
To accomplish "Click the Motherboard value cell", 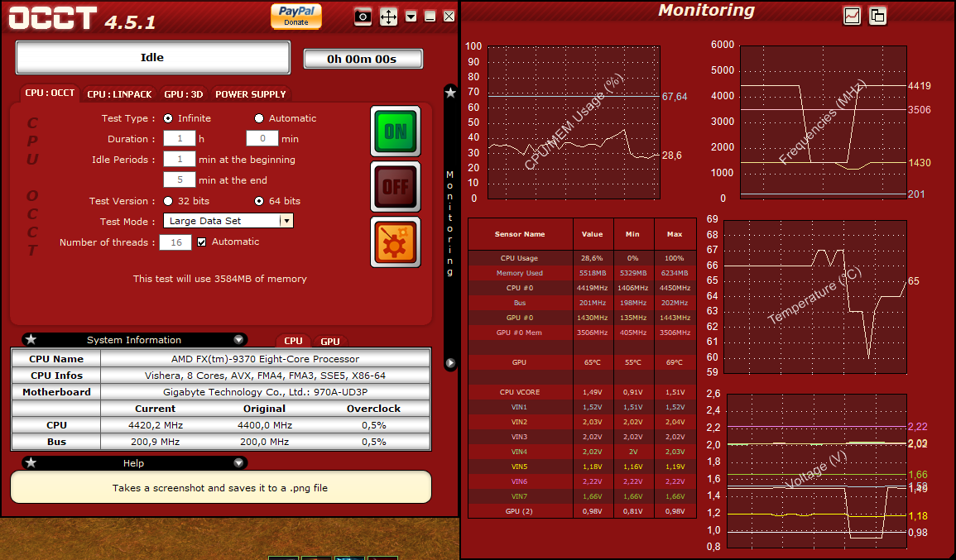I will 265,392.
